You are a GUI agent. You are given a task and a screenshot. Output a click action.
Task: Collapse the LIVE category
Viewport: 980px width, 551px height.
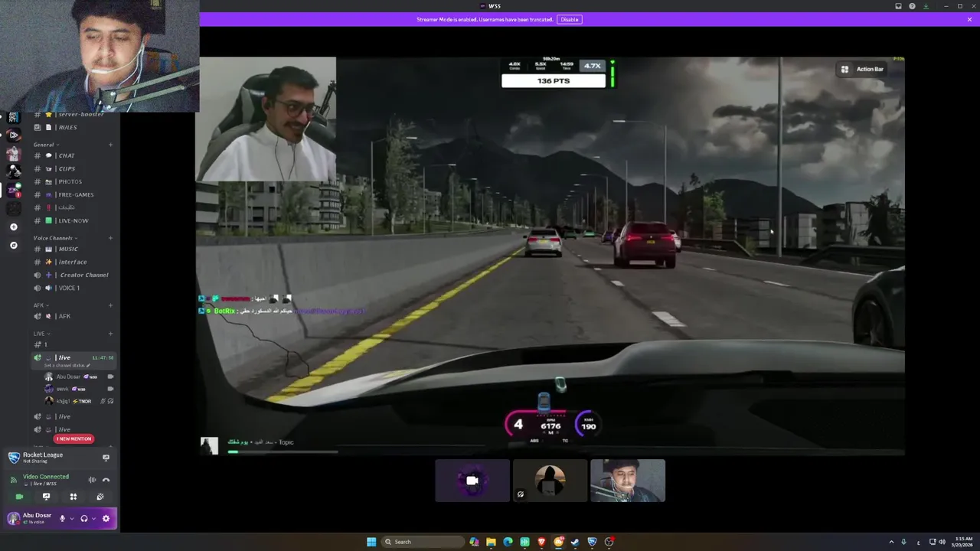(x=41, y=334)
